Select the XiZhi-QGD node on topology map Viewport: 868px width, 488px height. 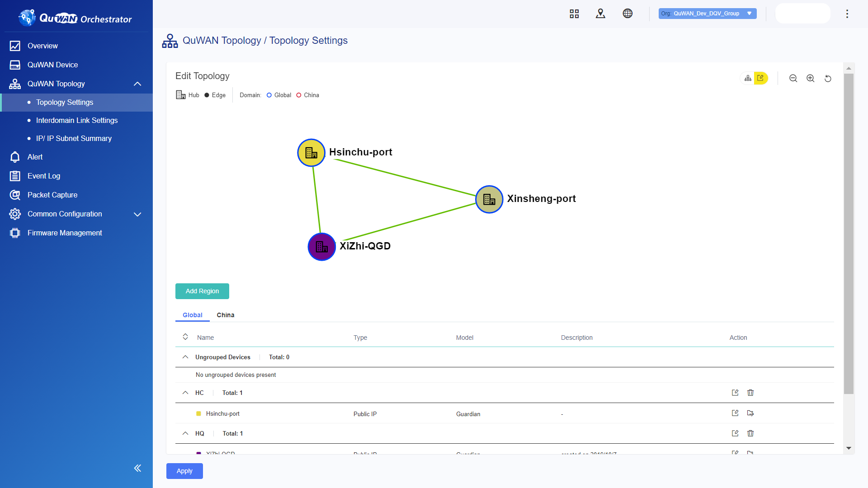(321, 247)
